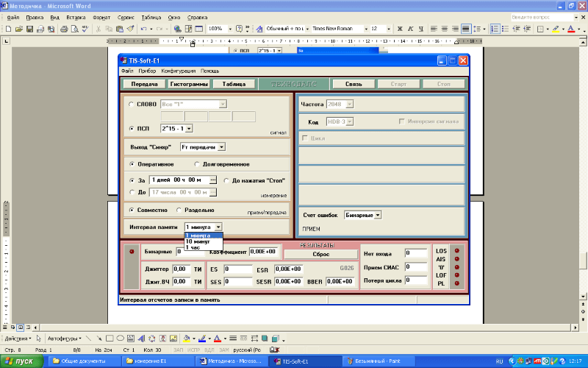Click the Передача button
The width and height of the screenshot is (588, 368).
click(x=144, y=84)
